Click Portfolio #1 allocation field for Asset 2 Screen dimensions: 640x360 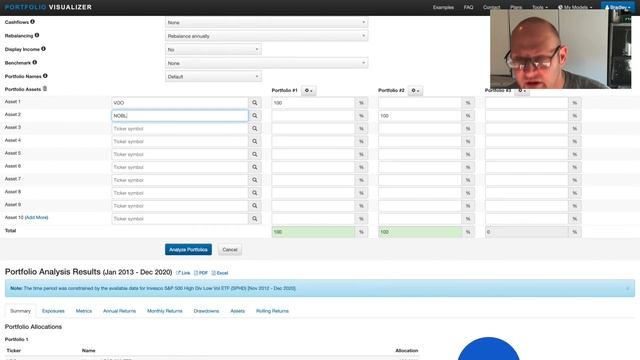pyautogui.click(x=313, y=116)
